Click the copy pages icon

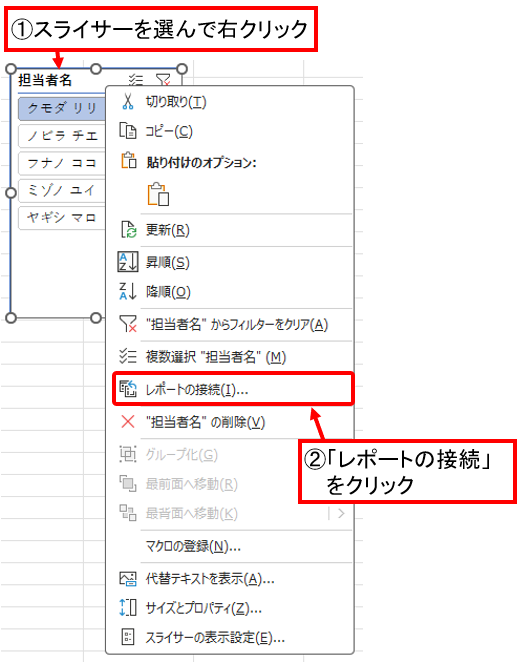(x=128, y=131)
